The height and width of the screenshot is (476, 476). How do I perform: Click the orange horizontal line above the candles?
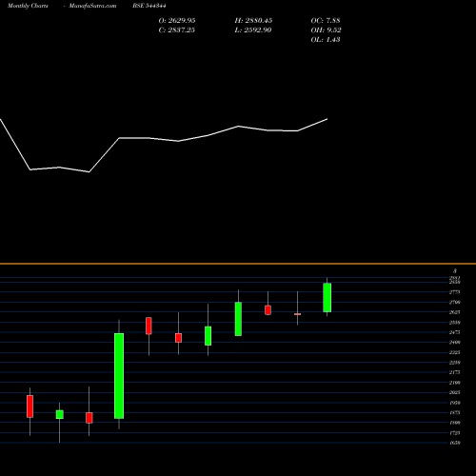click(x=238, y=264)
